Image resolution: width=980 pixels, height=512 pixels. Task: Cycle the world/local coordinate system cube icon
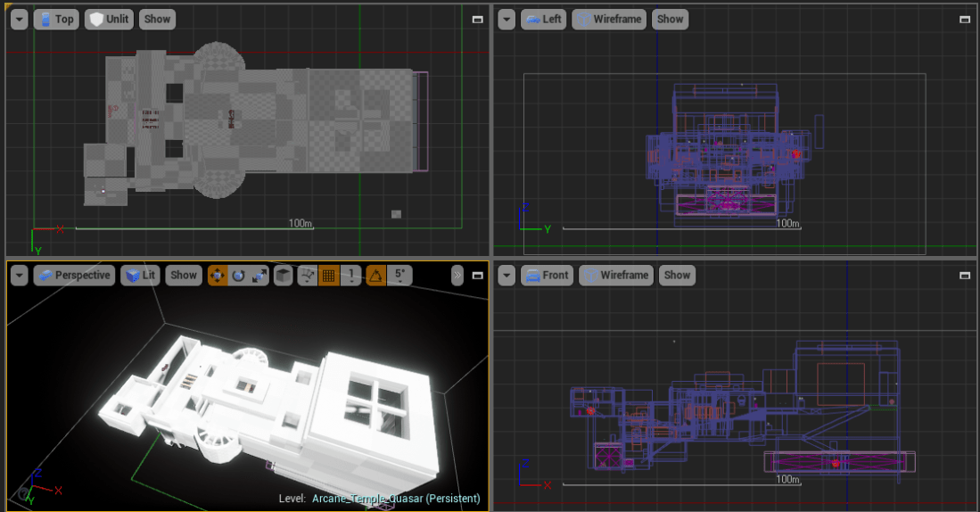pos(284,275)
